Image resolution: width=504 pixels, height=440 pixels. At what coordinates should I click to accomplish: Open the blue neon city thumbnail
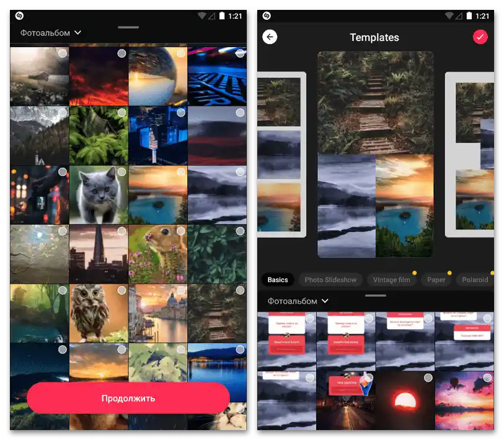[x=158, y=136]
